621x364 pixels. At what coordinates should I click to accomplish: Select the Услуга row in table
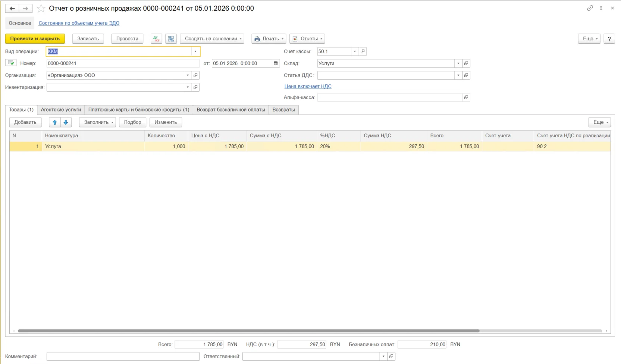coord(310,146)
